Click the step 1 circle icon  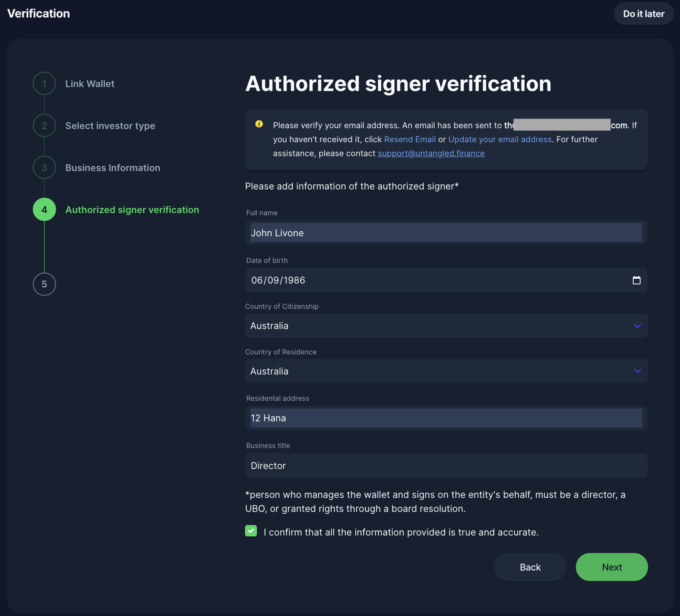tap(44, 84)
